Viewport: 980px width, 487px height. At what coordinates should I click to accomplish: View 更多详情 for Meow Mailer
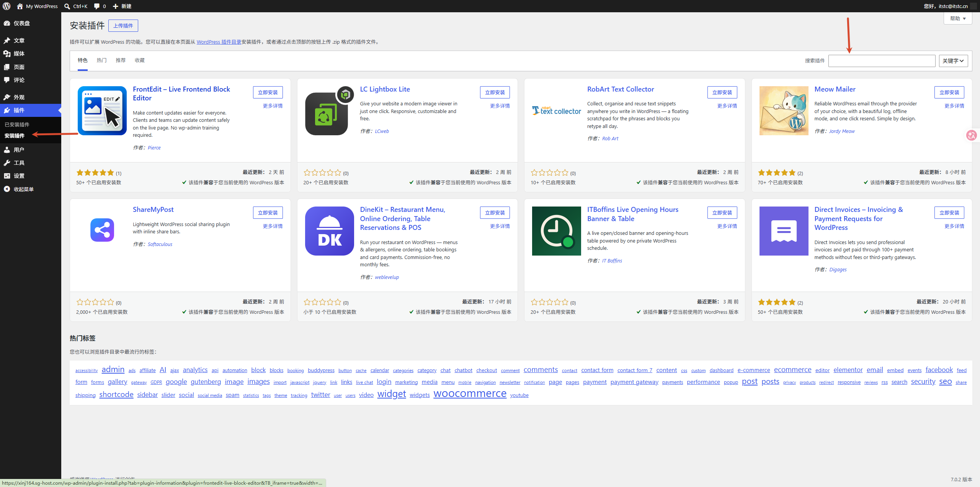[x=954, y=106]
